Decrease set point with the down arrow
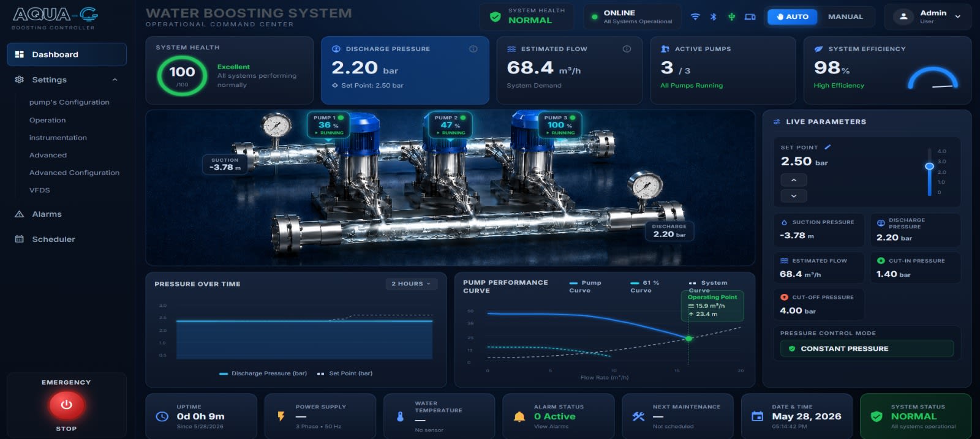Viewport: 980px width, 439px height. 794,196
